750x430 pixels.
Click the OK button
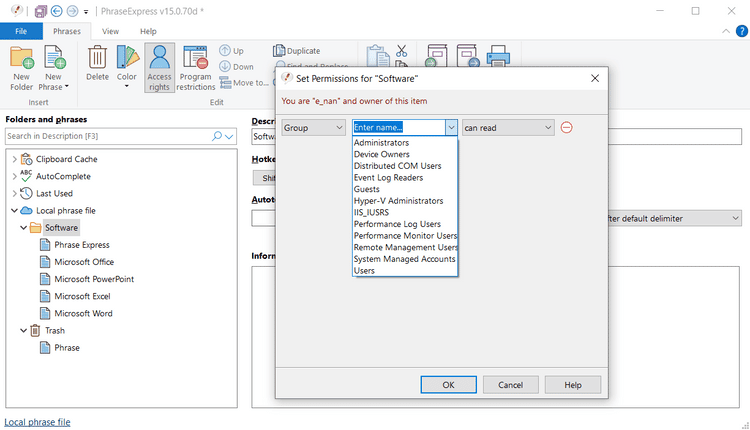448,385
